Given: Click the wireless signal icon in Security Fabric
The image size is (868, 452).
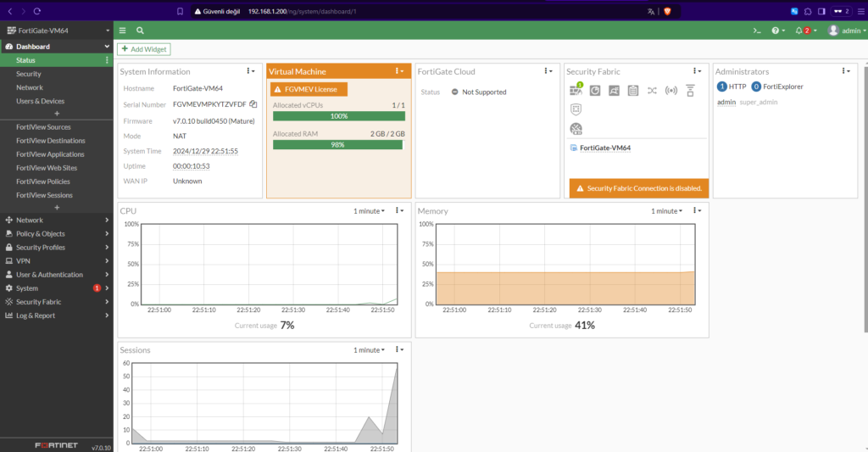Looking at the screenshot, I should (x=671, y=90).
